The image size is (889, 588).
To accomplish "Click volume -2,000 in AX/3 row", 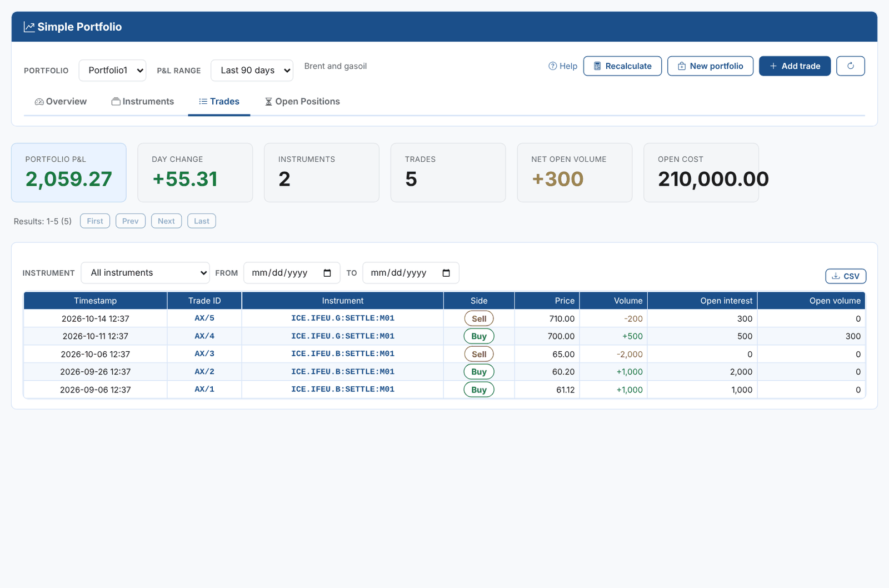I will pos(630,355).
